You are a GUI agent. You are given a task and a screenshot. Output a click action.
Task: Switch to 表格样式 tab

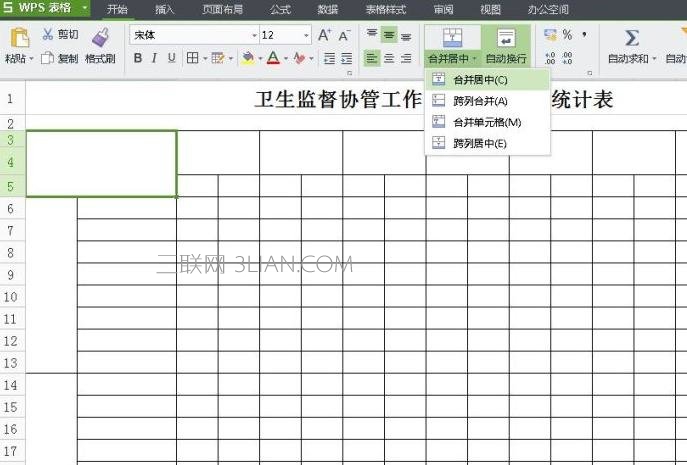[x=386, y=9]
